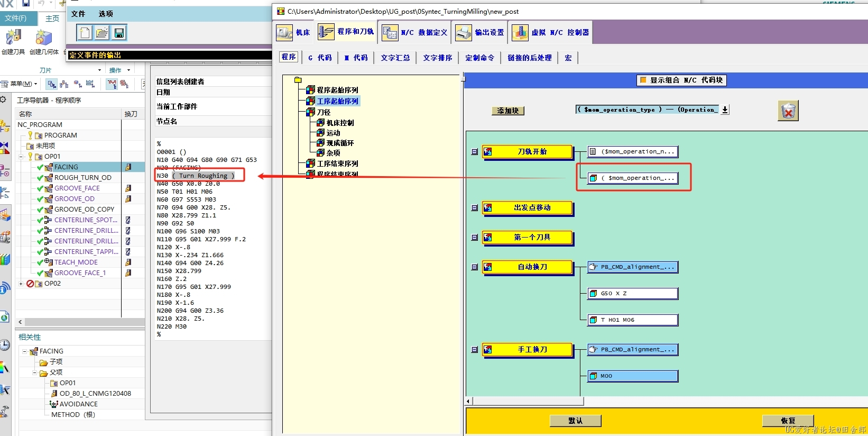
Task: Select the M00 block
Action: pos(633,376)
